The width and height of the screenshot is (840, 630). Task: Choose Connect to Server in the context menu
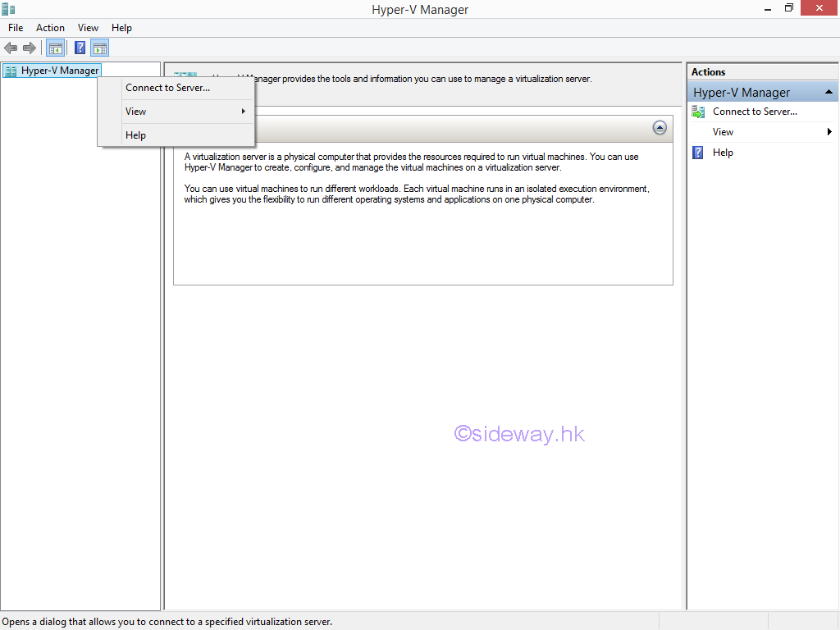click(167, 88)
